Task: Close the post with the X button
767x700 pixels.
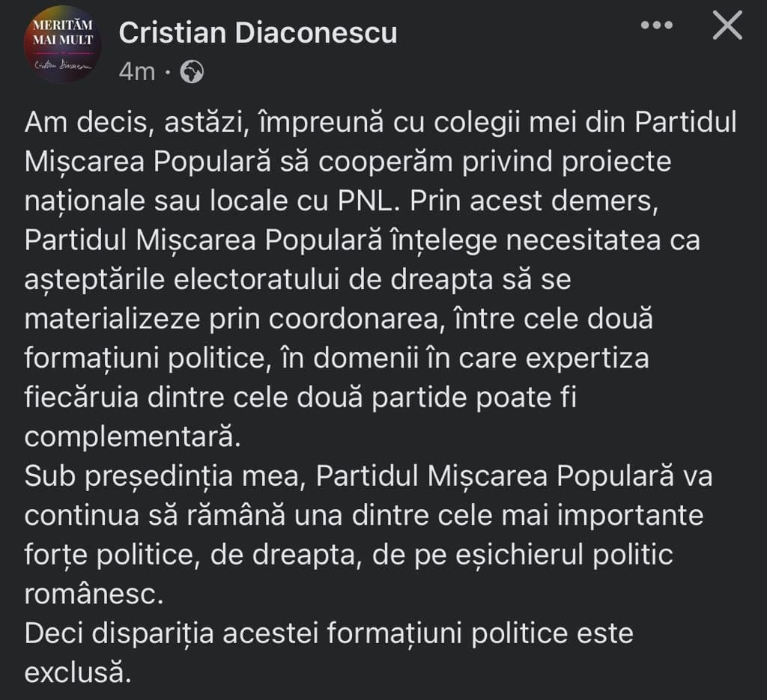Action: tap(727, 26)
